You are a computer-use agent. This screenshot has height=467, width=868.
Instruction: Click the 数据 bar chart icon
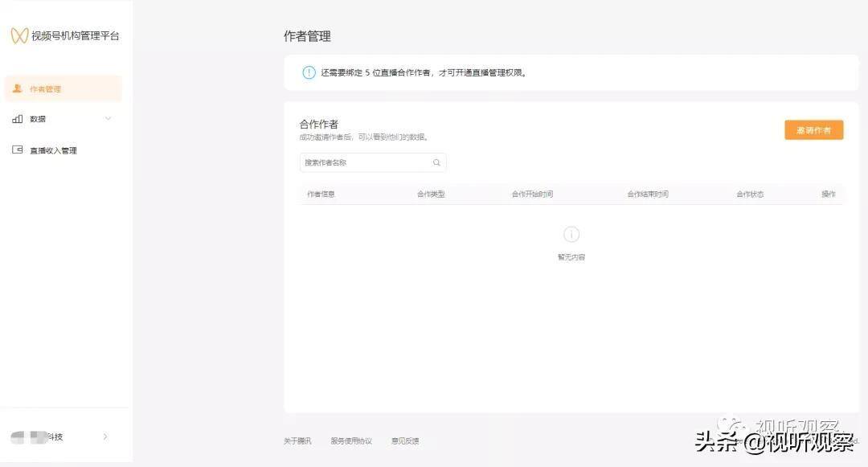pos(18,119)
